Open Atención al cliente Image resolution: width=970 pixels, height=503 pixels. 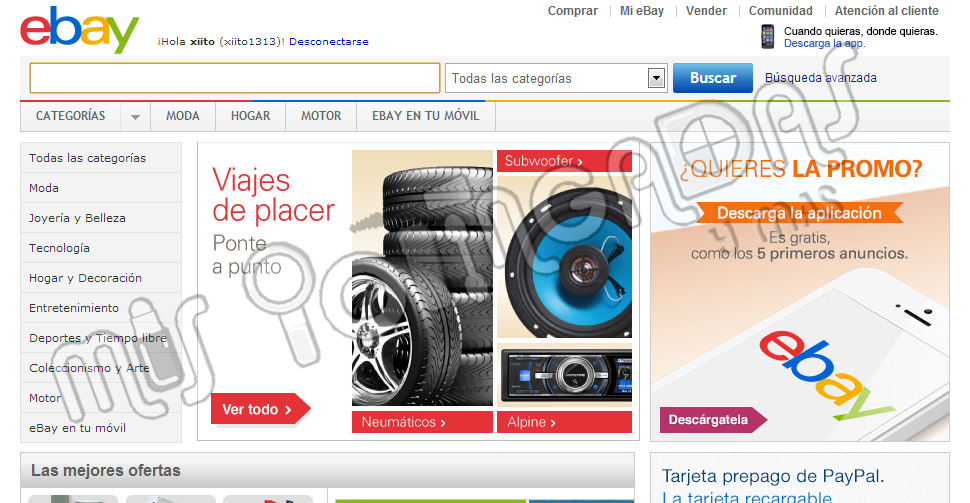pyautogui.click(x=886, y=11)
